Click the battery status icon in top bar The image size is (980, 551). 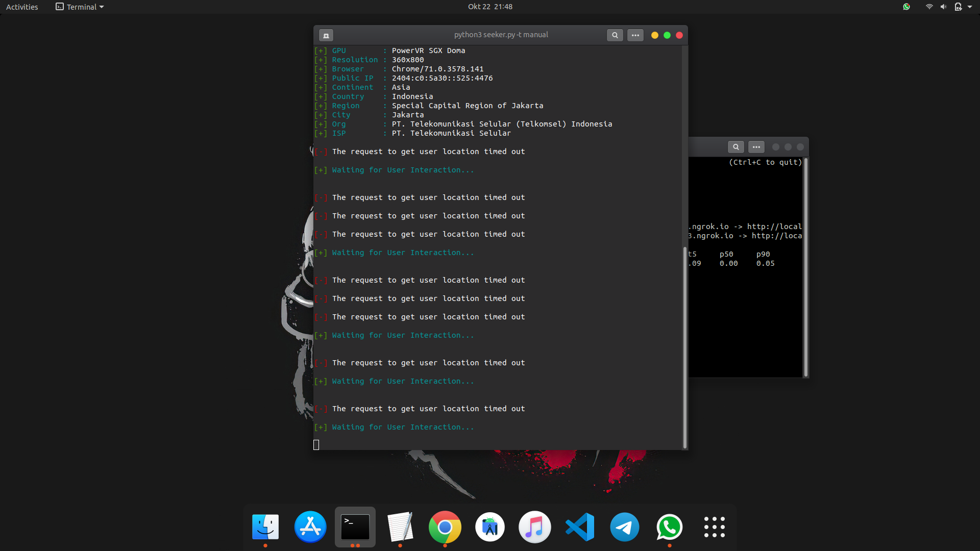(x=958, y=7)
